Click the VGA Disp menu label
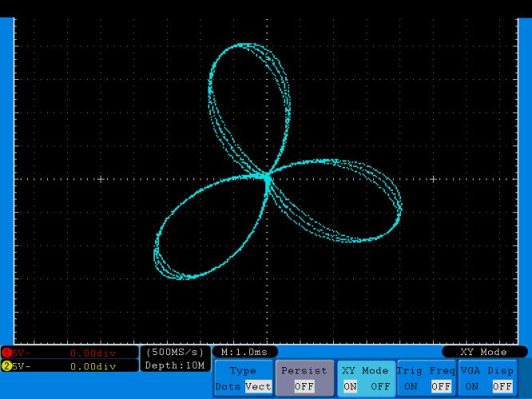 coord(487,371)
